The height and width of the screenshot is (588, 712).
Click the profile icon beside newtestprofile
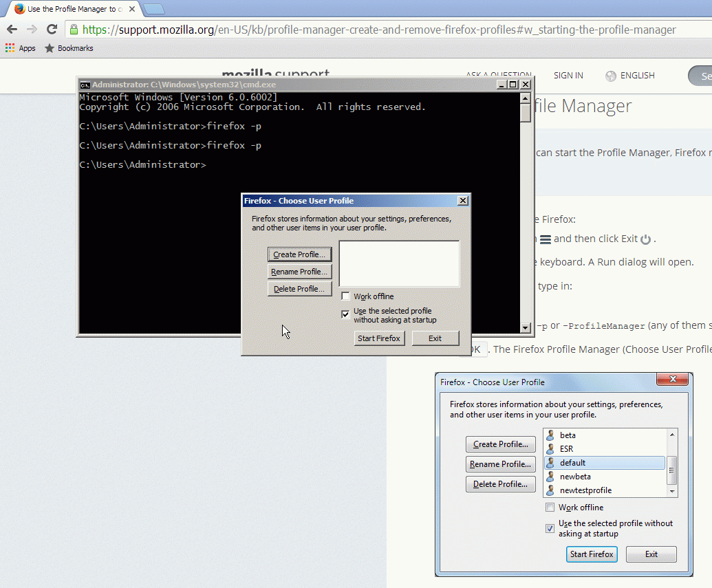point(550,490)
